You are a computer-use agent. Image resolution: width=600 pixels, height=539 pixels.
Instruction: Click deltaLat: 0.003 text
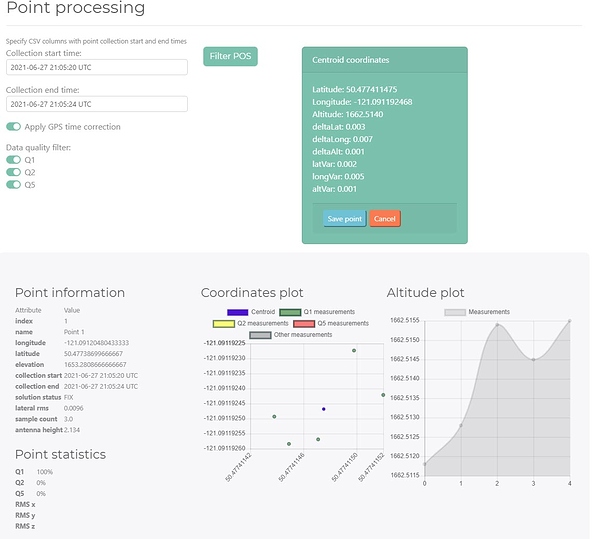point(339,127)
